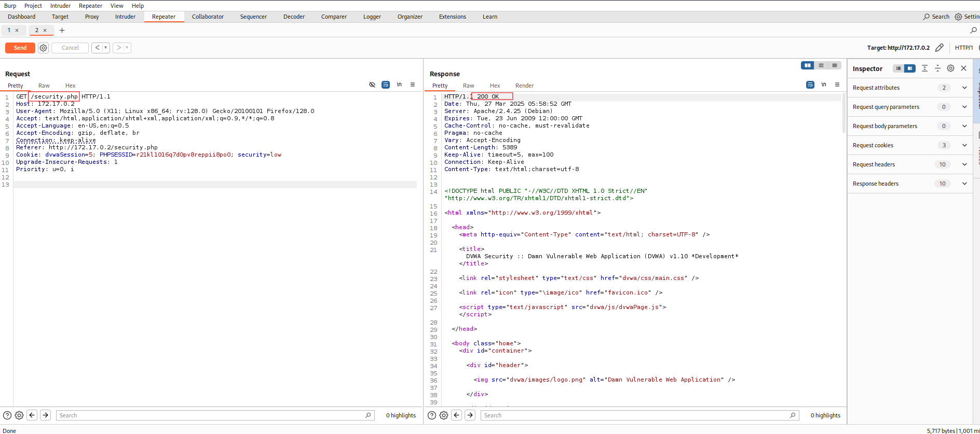Select combined tabbed layout view
This screenshot has width=980, height=434.
pos(835,65)
